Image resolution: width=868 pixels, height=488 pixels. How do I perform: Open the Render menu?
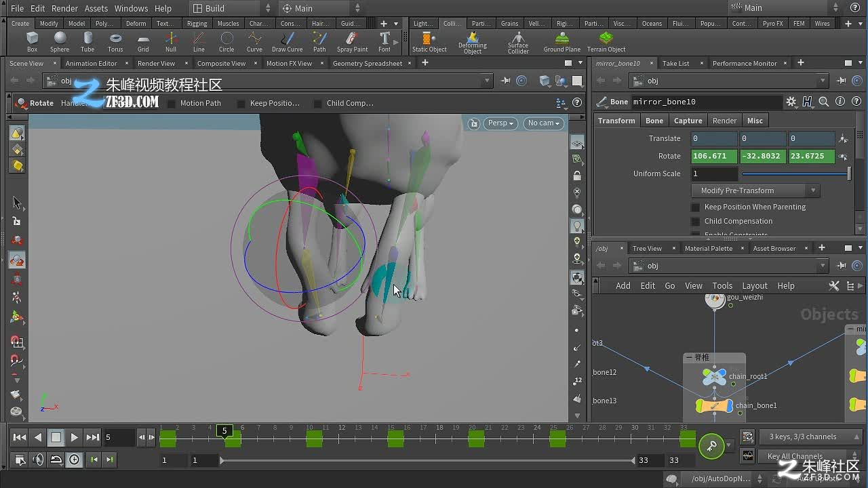(x=64, y=8)
